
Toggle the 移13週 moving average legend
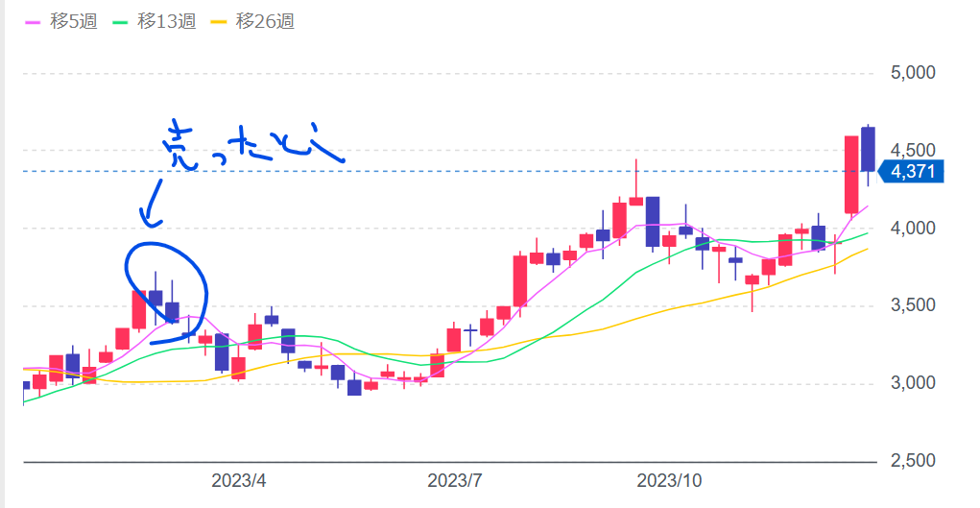point(154,21)
